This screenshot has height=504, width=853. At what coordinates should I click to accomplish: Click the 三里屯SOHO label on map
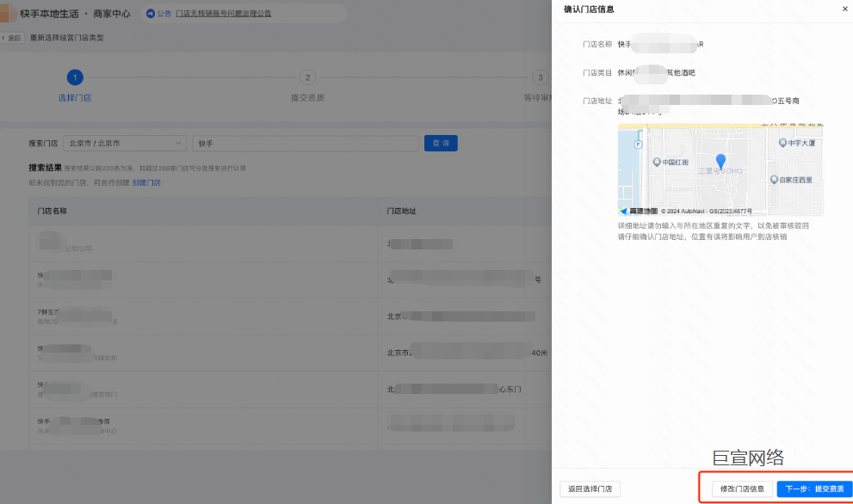(x=720, y=170)
